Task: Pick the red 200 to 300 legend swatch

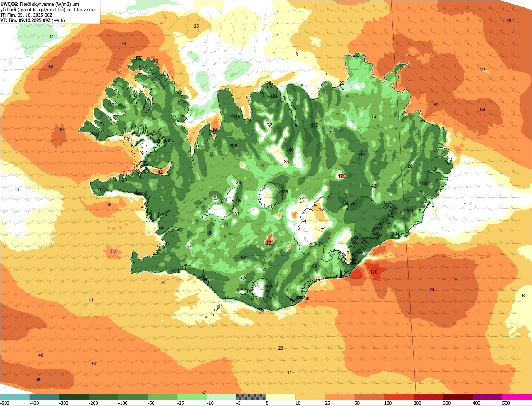Action: tap(428, 397)
